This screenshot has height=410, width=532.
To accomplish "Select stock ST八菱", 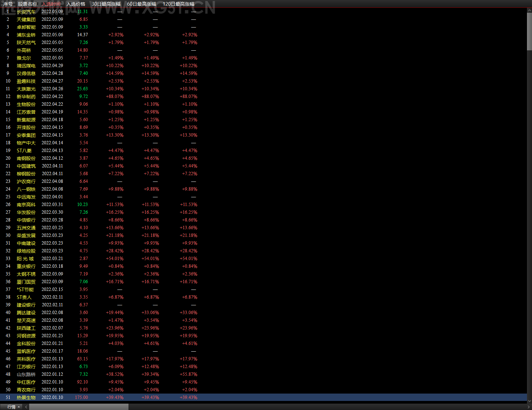I will [x=24, y=151].
